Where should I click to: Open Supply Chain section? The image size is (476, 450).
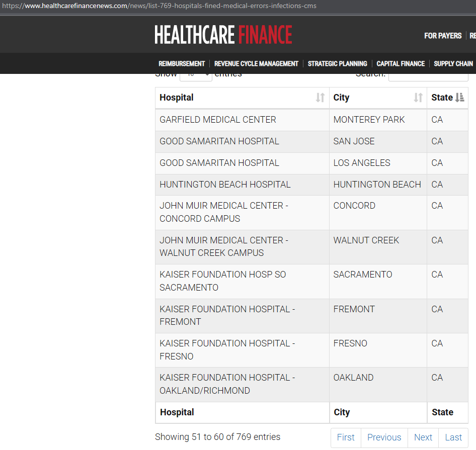tap(453, 64)
